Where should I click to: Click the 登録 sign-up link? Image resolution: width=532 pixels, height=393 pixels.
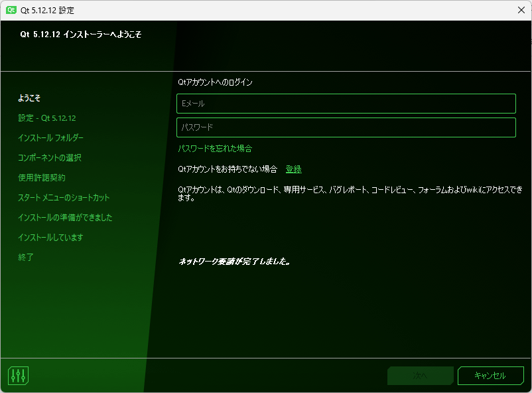tap(293, 169)
